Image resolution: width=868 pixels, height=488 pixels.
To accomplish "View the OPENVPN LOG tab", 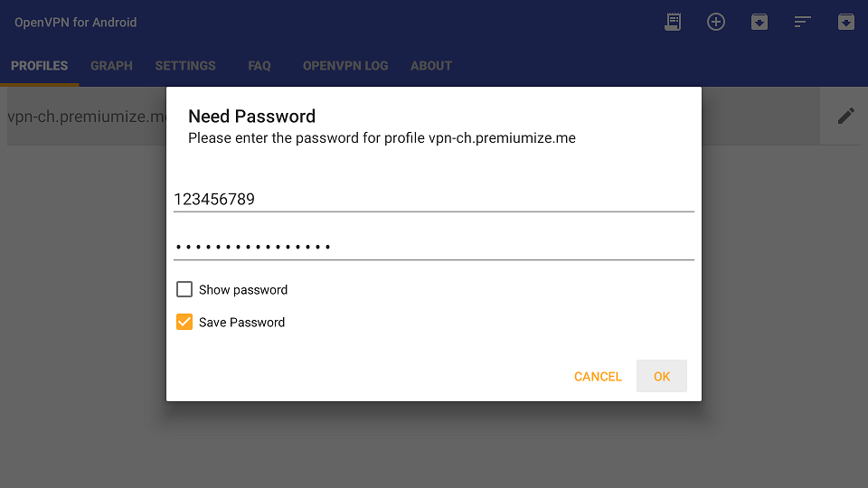I will coord(345,66).
